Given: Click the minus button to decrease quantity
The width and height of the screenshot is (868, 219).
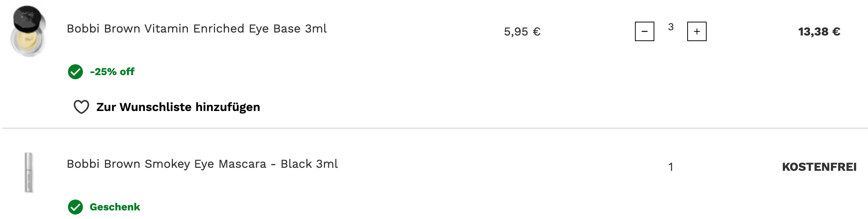Looking at the screenshot, I should [644, 31].
